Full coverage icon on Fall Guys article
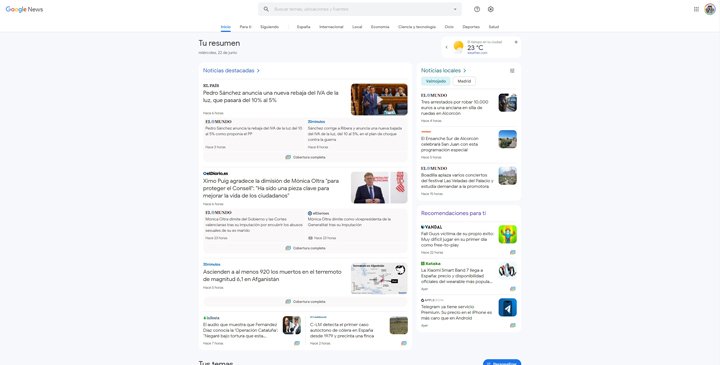 pos(512,252)
